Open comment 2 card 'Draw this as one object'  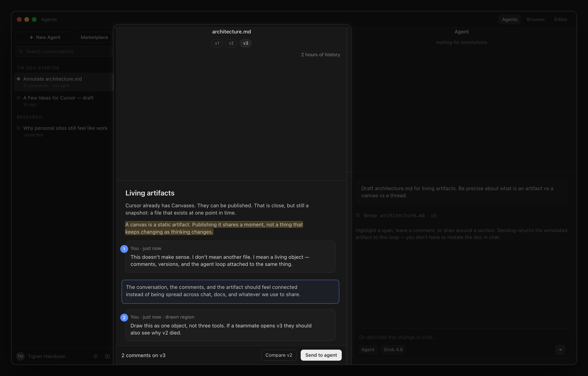coord(230,325)
